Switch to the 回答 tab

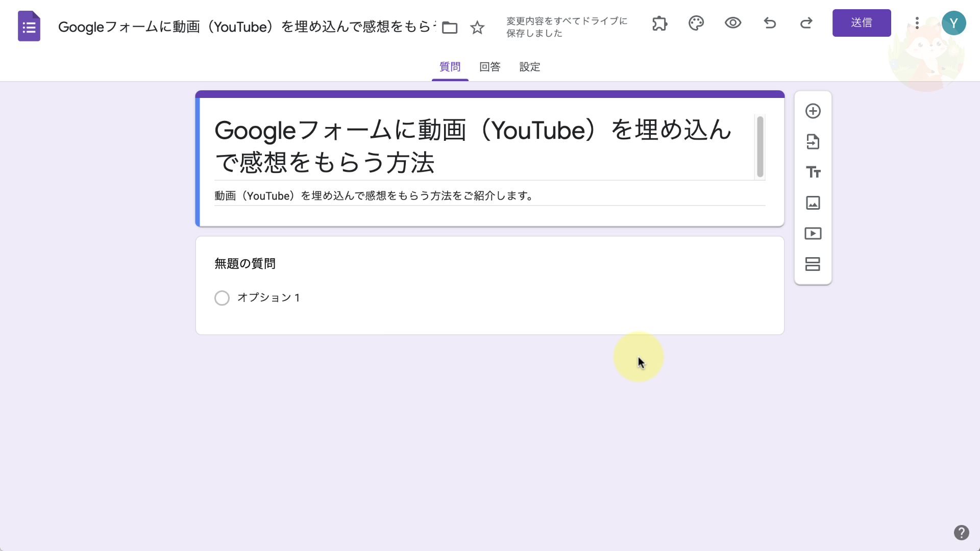[490, 67]
